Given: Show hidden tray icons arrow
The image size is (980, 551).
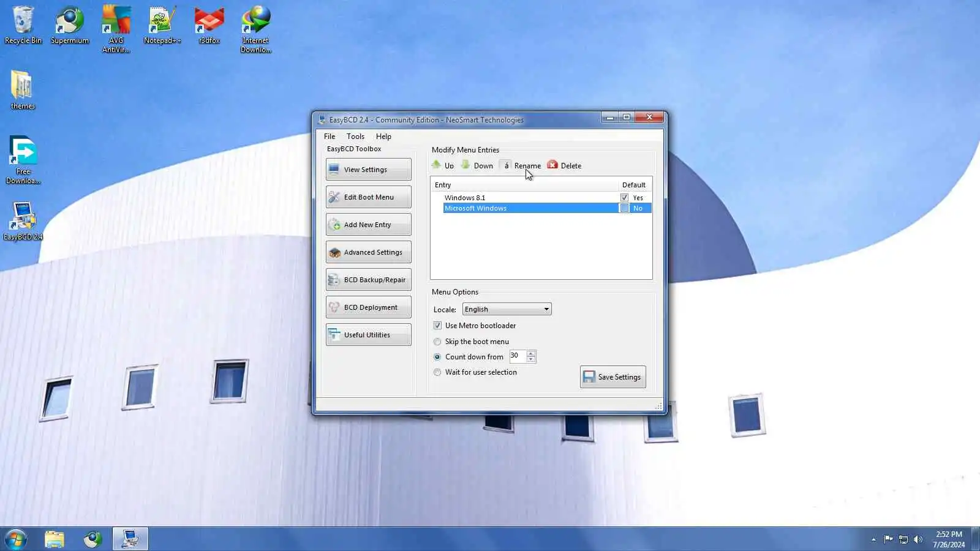Looking at the screenshot, I should (x=873, y=539).
